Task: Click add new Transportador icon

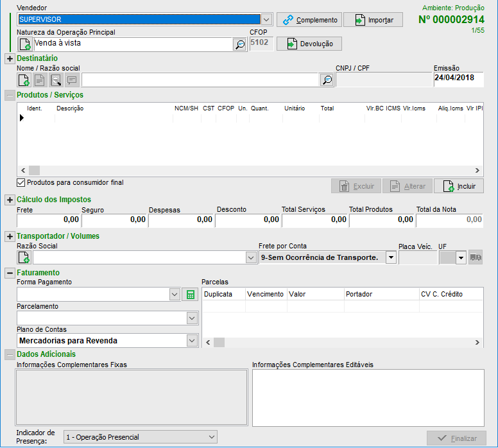Action: 24,257
